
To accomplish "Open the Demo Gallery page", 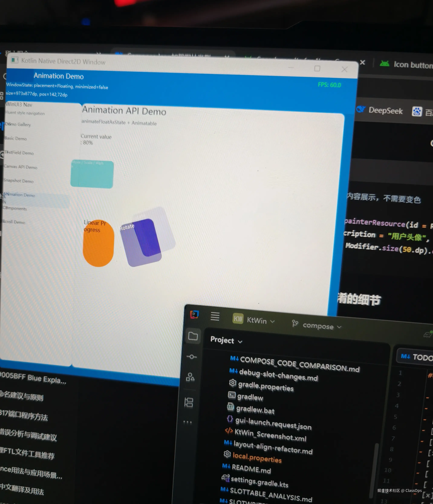I will pos(18,125).
